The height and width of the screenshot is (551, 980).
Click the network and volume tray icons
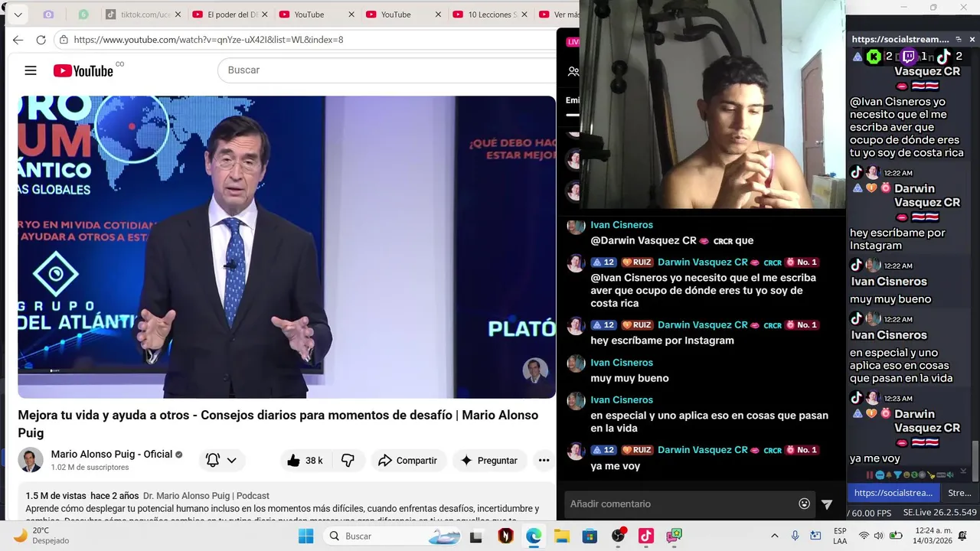(879, 536)
